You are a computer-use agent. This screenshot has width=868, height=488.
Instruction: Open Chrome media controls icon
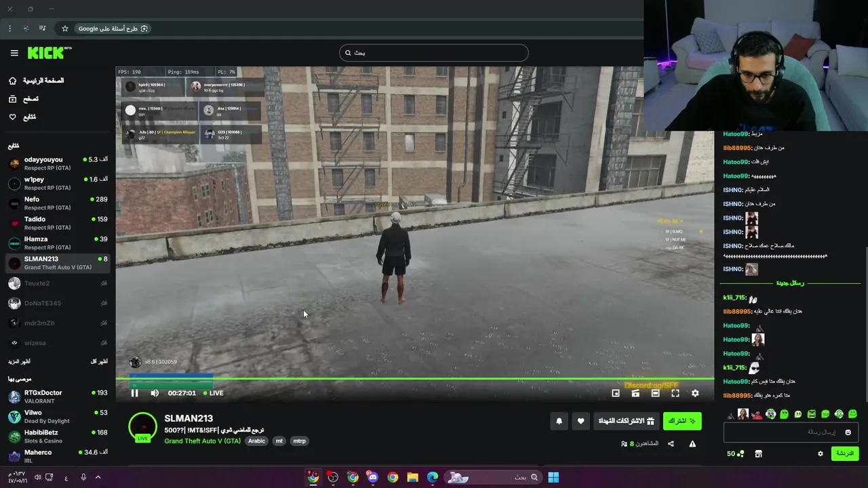(42, 28)
